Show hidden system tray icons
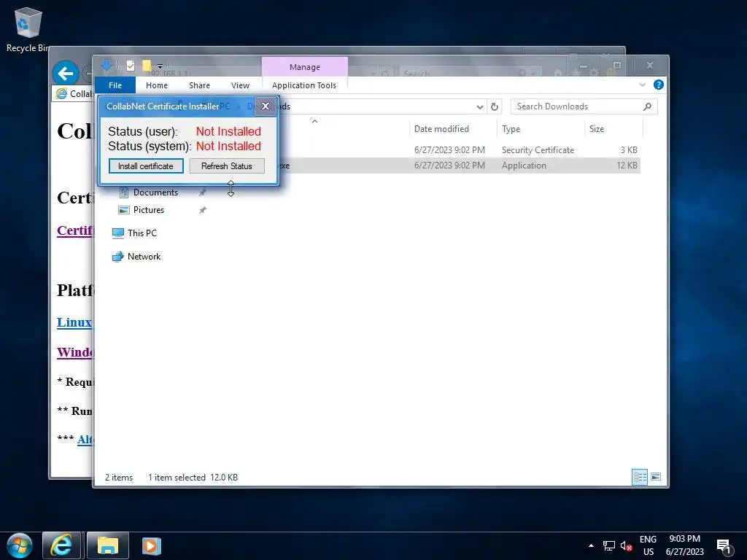 pos(591,545)
